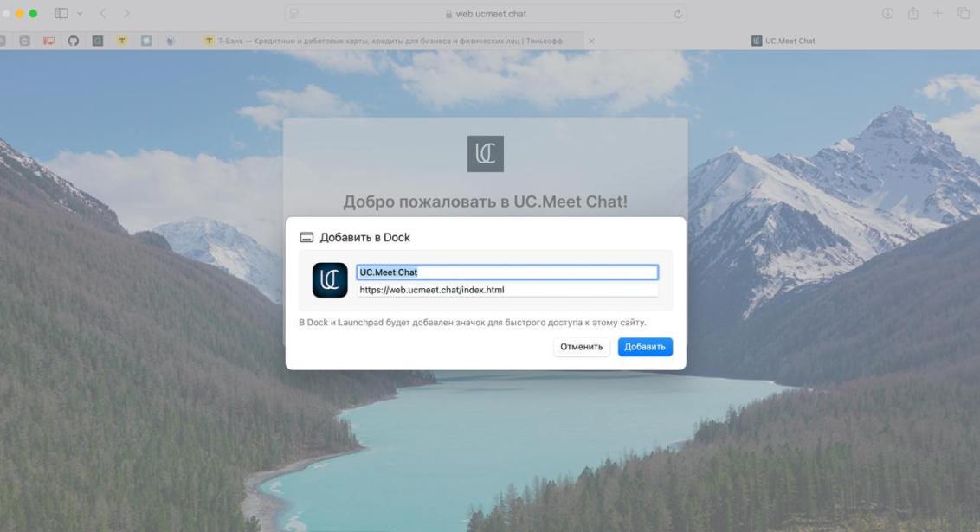Click the UC.Meet Chat logo in the dialog
Image resolution: width=980 pixels, height=532 pixels.
[x=330, y=279]
